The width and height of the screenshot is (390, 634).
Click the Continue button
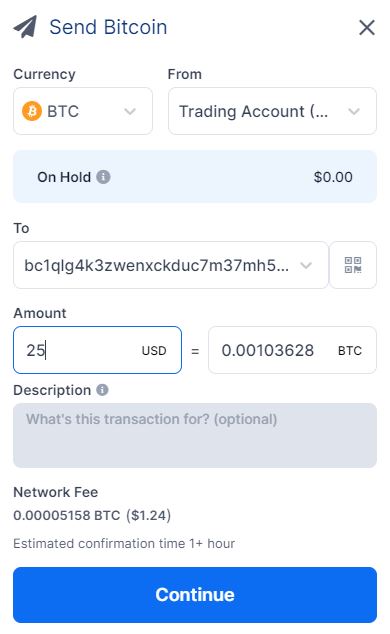point(195,595)
